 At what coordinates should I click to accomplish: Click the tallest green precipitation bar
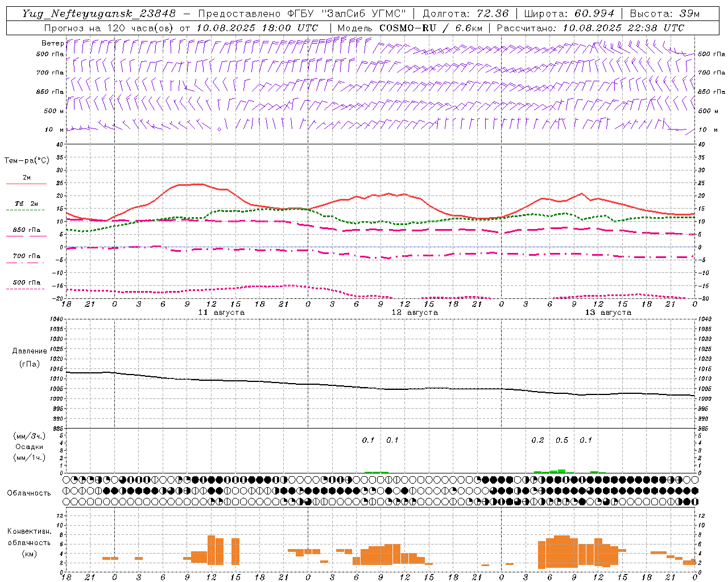tap(561, 471)
